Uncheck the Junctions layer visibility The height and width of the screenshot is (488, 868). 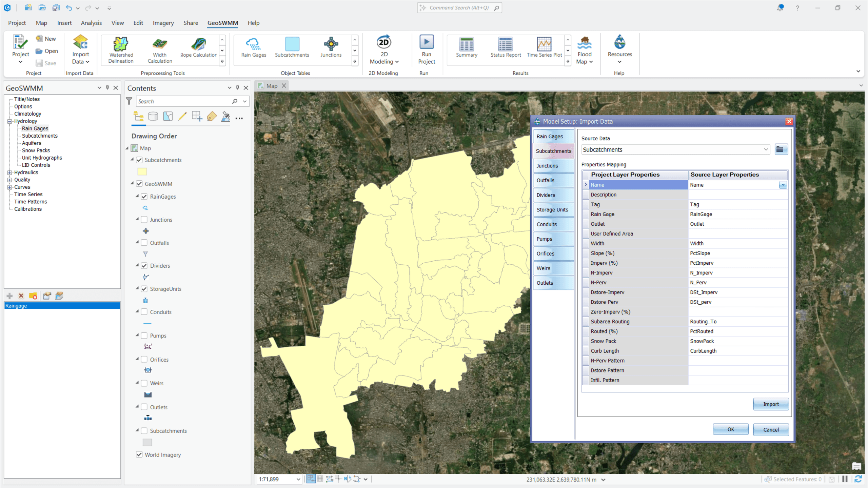pos(144,219)
